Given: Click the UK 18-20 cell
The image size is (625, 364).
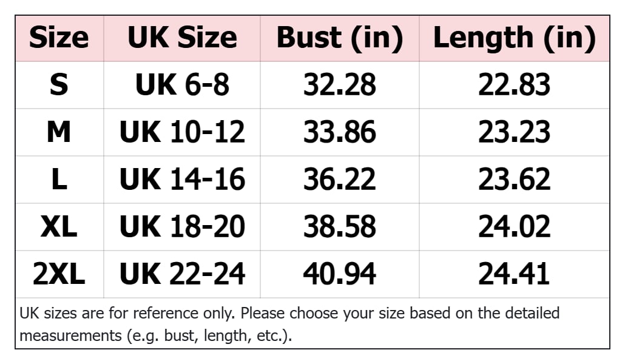Looking at the screenshot, I should pyautogui.click(x=182, y=227).
